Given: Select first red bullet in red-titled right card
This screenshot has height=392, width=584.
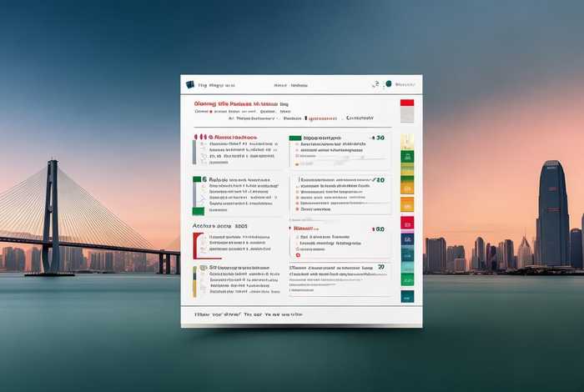Looking at the screenshot, I should pyautogui.click(x=296, y=237).
